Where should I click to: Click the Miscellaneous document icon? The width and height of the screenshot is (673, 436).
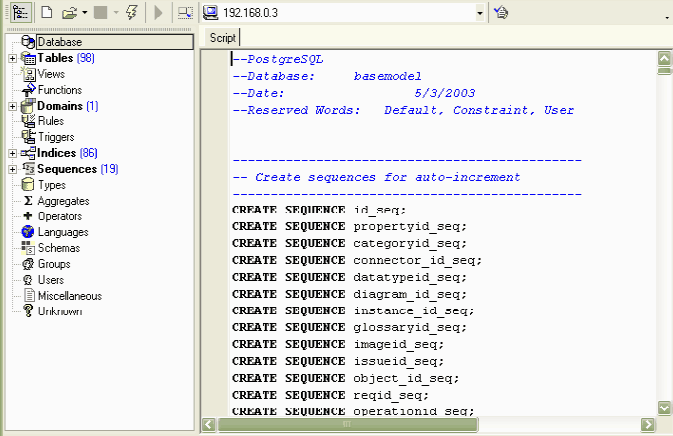pos(29,295)
